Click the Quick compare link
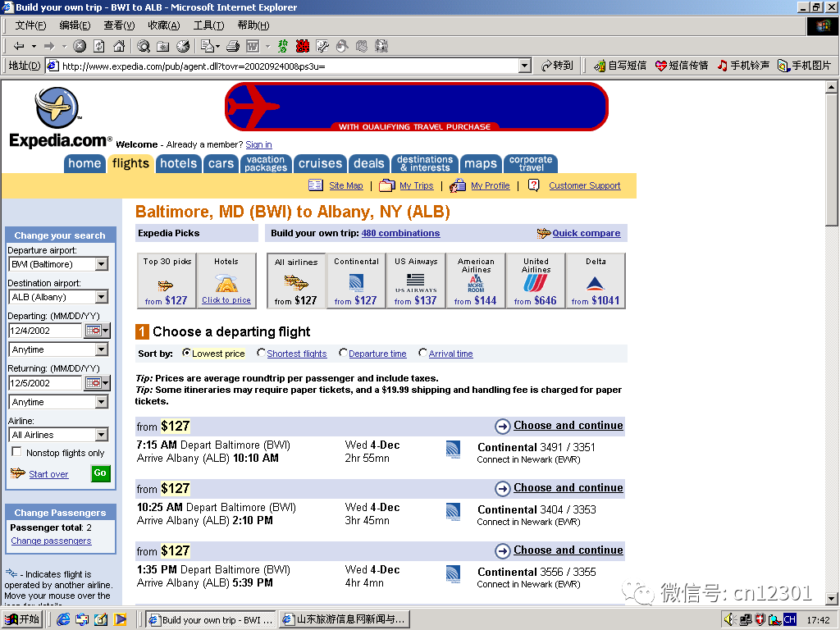This screenshot has height=630, width=840. [x=586, y=233]
